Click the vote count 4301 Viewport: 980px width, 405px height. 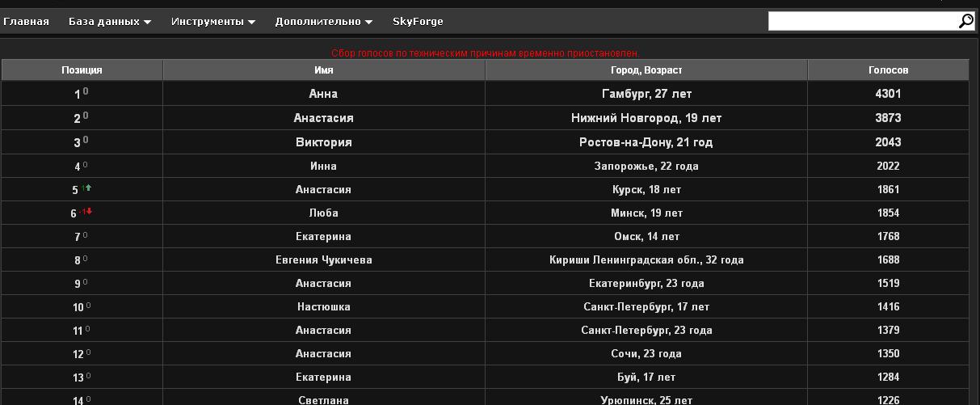888,94
